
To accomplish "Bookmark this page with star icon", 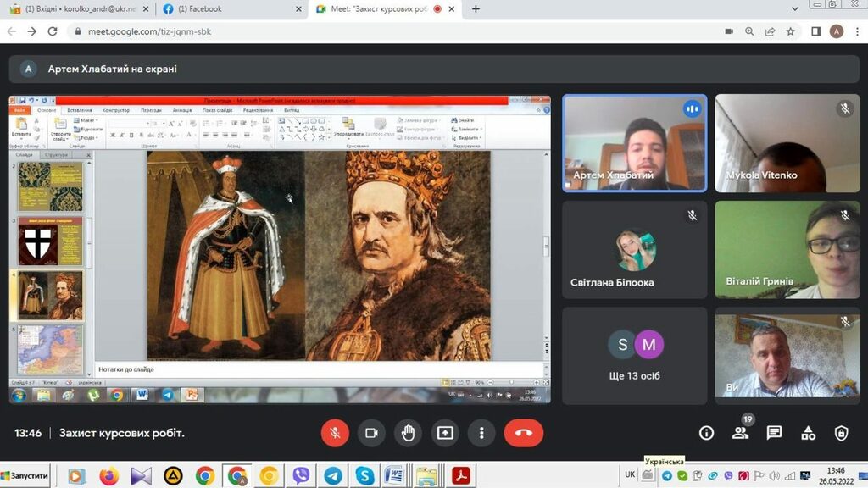I will pyautogui.click(x=791, y=31).
